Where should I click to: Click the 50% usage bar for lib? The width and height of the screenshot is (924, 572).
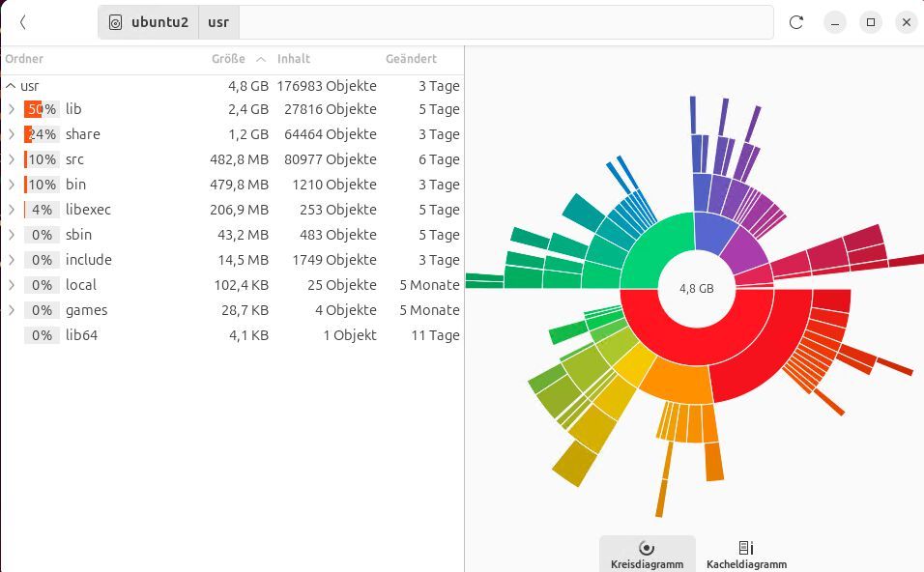click(x=42, y=109)
